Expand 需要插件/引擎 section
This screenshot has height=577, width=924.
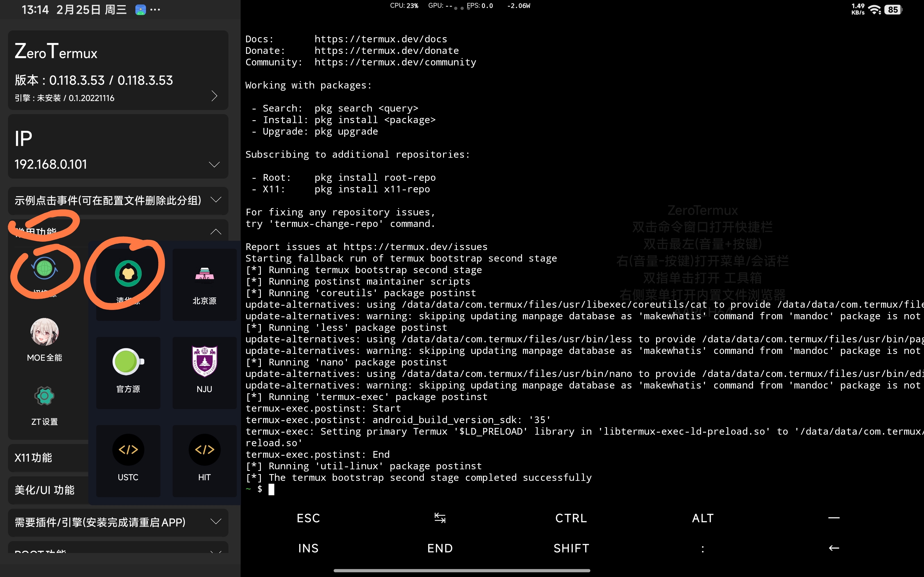coord(216,522)
